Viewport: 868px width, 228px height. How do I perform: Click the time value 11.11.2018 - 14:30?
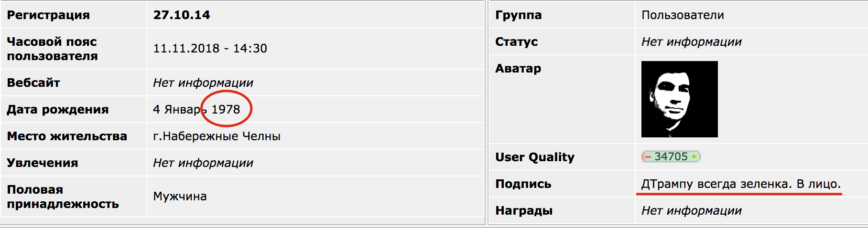pyautogui.click(x=210, y=48)
